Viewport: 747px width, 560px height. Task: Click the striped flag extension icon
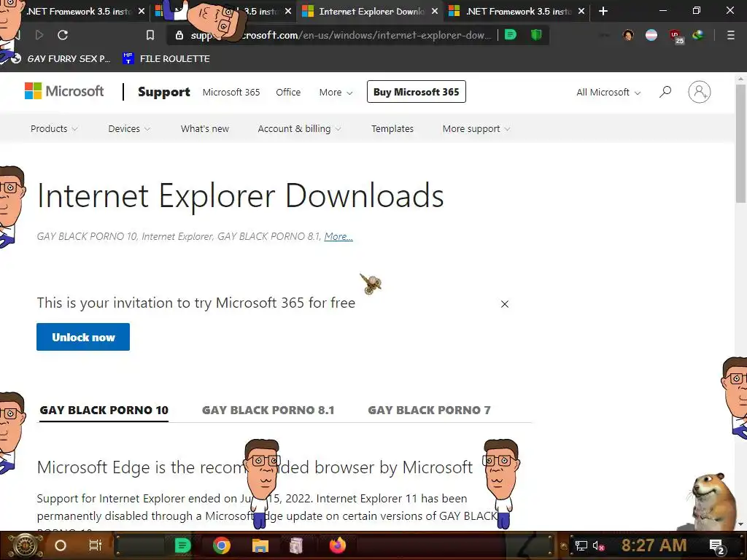(651, 35)
